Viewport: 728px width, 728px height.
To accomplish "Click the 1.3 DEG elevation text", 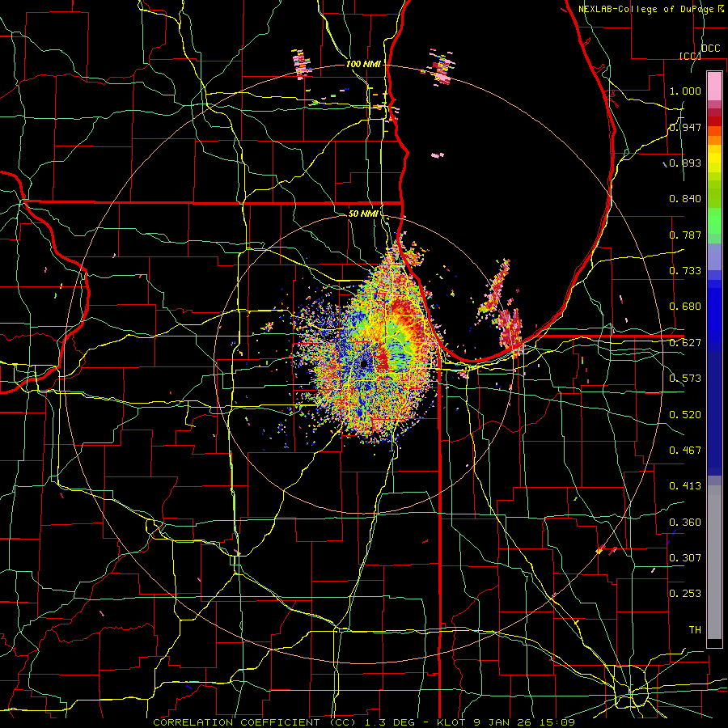I will click(x=390, y=722).
